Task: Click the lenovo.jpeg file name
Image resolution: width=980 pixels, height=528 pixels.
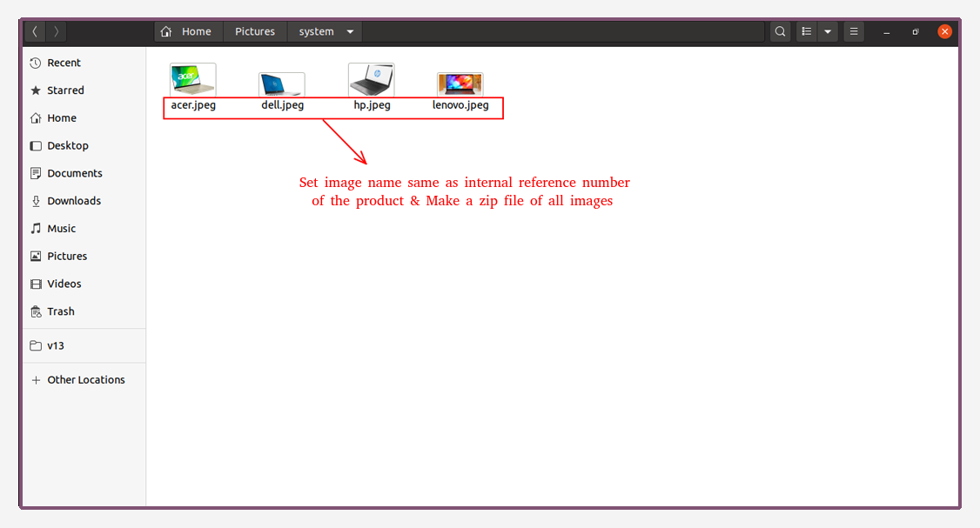Action: [460, 105]
